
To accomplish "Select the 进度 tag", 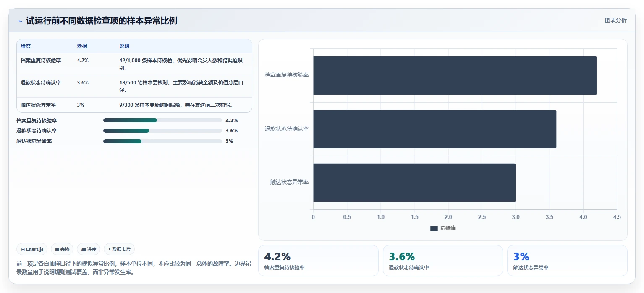I will 89,249.
